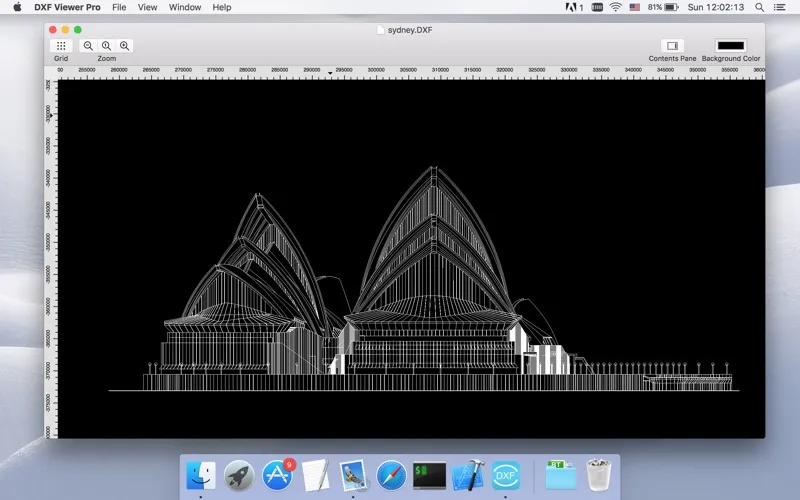Open App Store from the Dock

(x=278, y=475)
